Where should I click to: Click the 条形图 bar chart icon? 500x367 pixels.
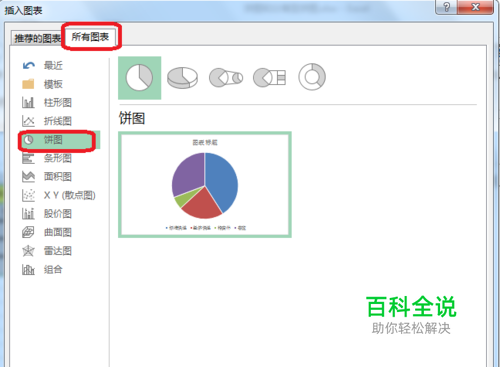tap(28, 158)
